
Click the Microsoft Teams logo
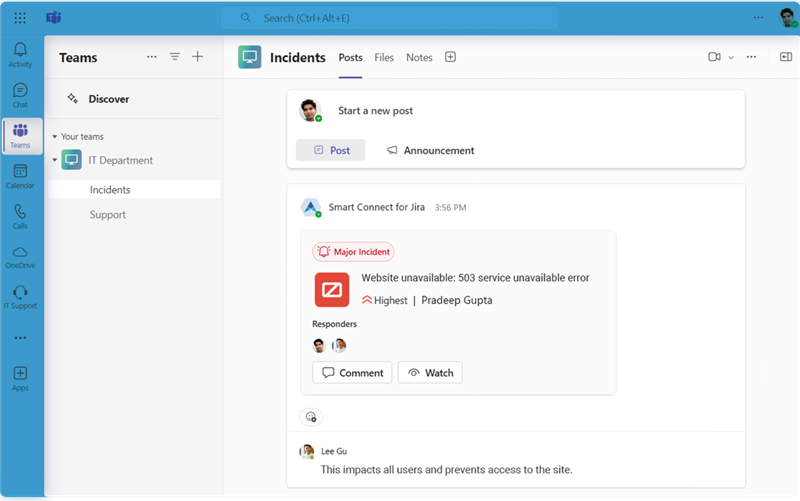coord(54,18)
